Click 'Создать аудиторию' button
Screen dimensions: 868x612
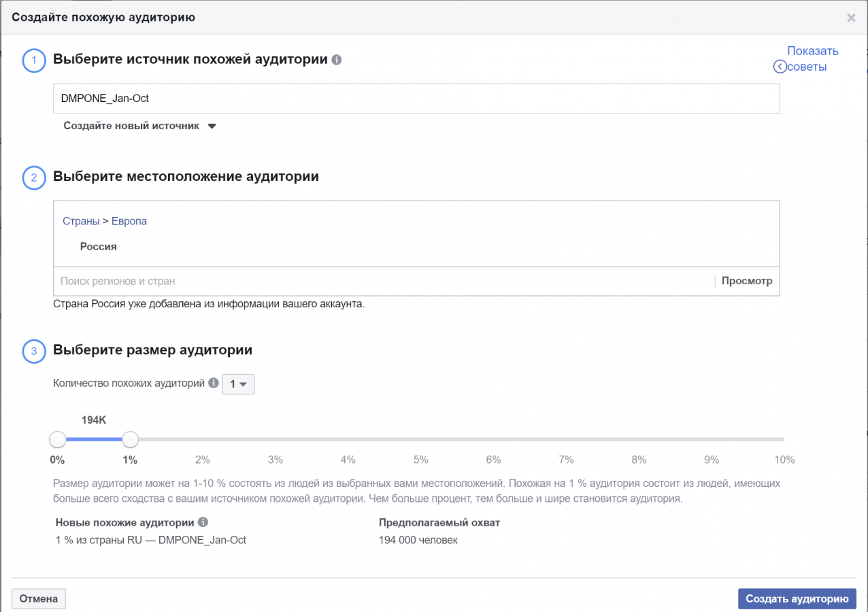(797, 598)
